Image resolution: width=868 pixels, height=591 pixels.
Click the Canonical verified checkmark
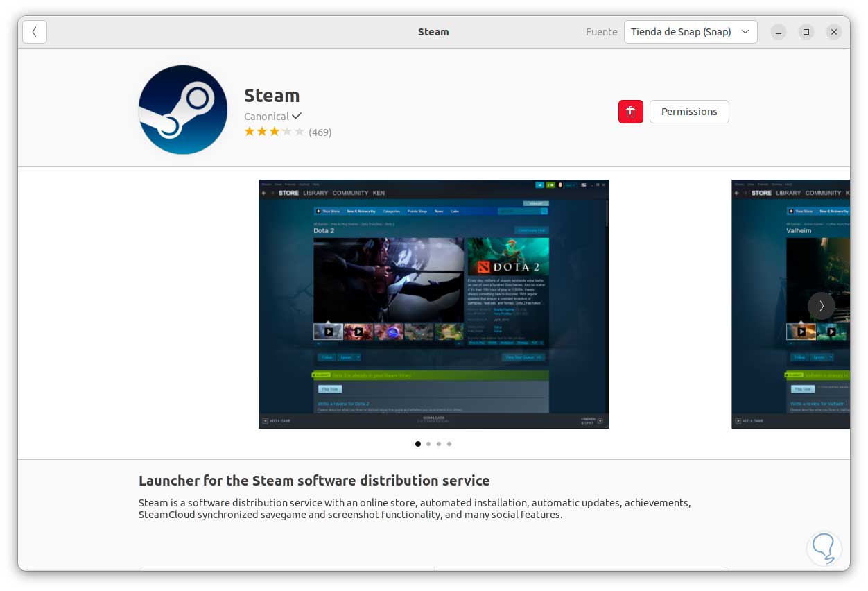point(297,116)
